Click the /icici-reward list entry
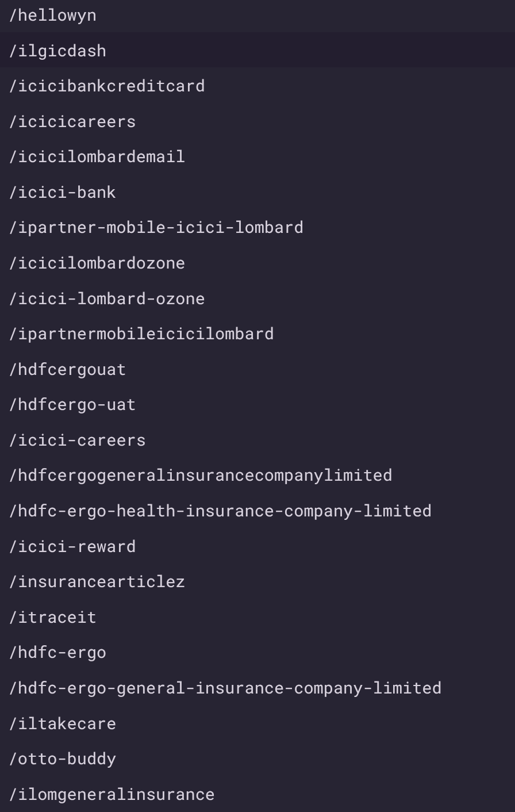 coord(73,547)
